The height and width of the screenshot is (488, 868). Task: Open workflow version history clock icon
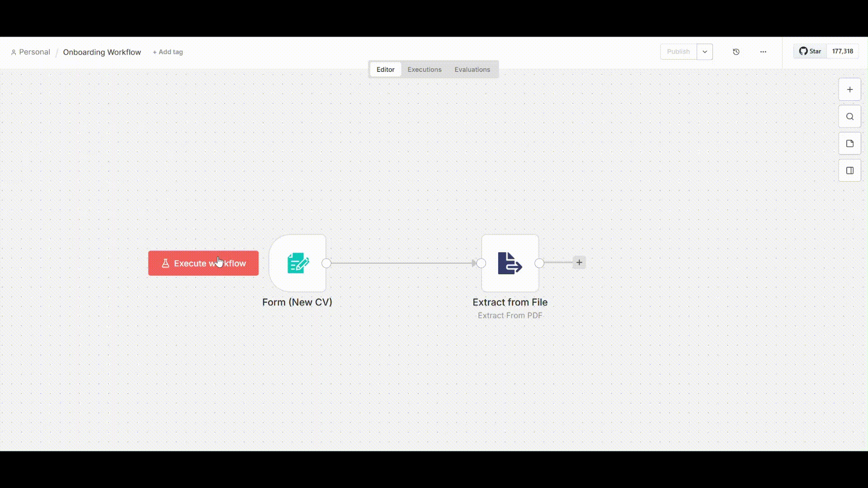(x=736, y=52)
